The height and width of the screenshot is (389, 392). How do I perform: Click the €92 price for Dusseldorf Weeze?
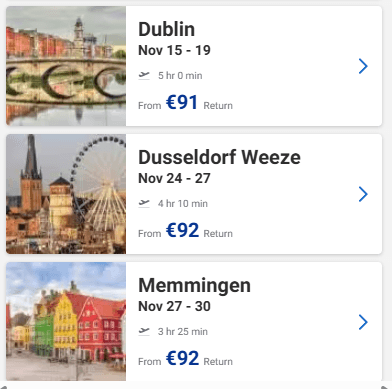[x=182, y=230]
